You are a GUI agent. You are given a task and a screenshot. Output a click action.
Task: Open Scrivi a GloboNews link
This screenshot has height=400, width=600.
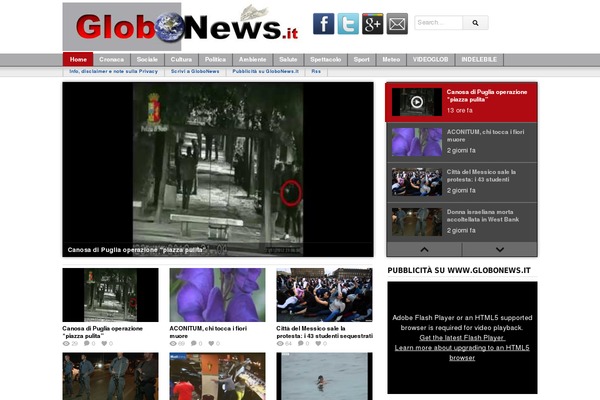tap(195, 72)
